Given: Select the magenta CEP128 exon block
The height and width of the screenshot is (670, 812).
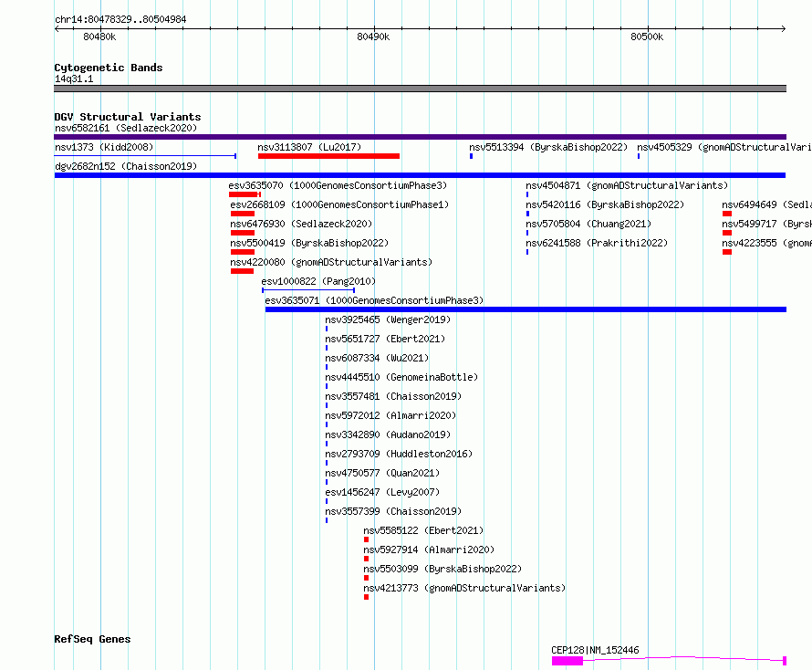Looking at the screenshot, I should click(x=567, y=661).
